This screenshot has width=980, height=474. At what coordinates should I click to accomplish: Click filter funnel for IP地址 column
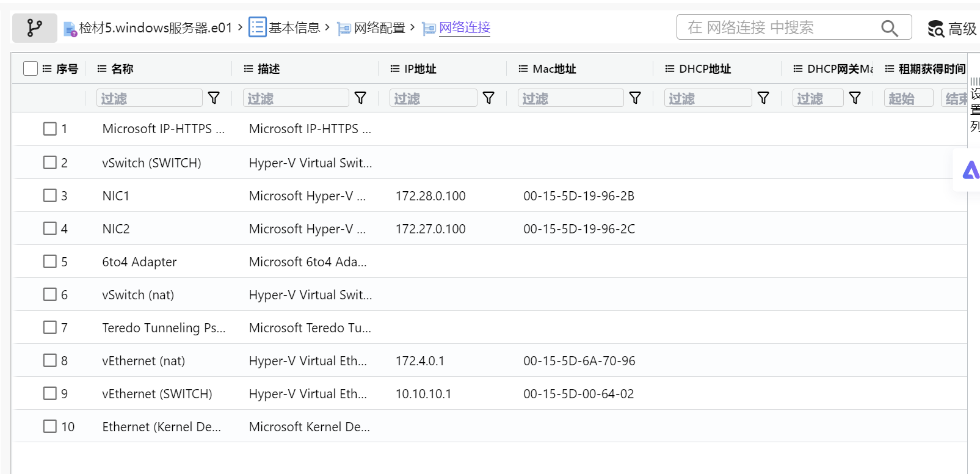pyautogui.click(x=488, y=98)
